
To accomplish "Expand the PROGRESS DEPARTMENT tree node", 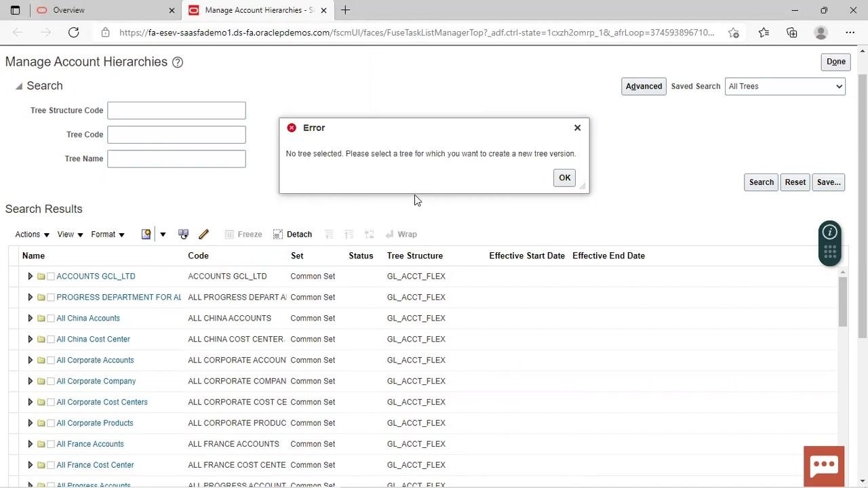I will tap(30, 298).
